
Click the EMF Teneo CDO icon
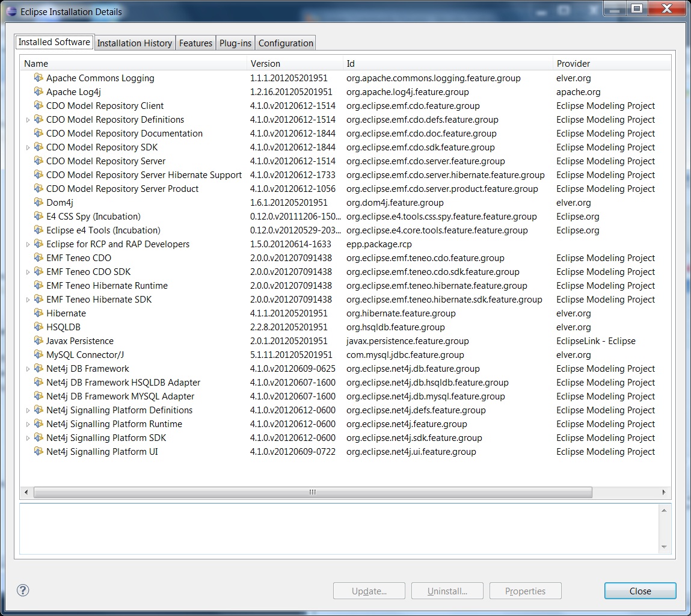coord(38,258)
